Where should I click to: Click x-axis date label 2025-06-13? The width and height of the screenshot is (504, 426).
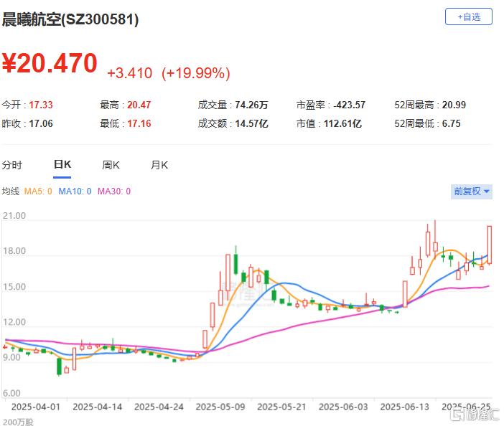pos(405,407)
